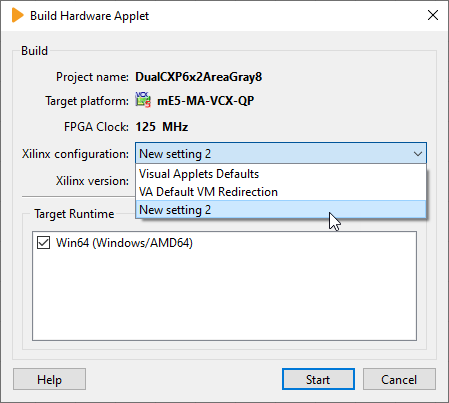Uncheck the Win64 (Windows/AMD64) checkbox
449x403 pixels.
click(44, 243)
